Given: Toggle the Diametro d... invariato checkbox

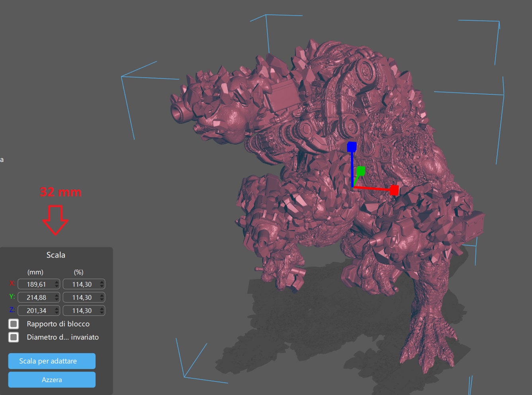Looking at the screenshot, I should tap(14, 337).
